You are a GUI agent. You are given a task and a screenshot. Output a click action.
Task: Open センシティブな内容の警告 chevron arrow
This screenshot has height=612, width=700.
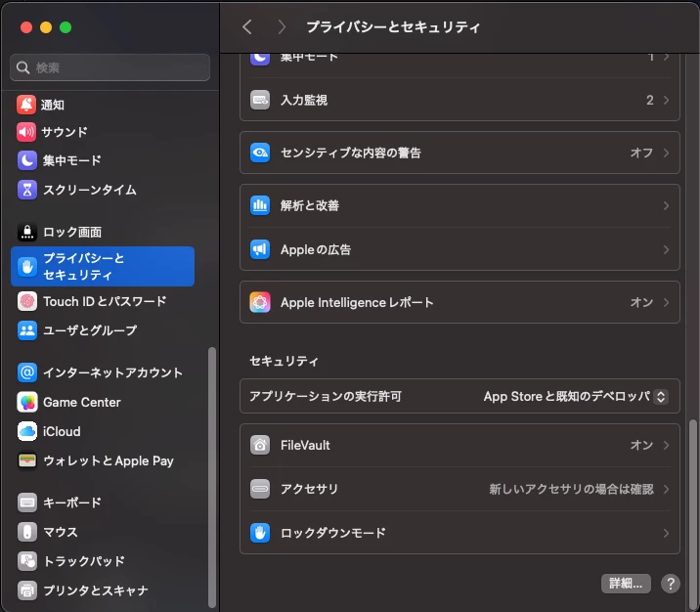[666, 153]
